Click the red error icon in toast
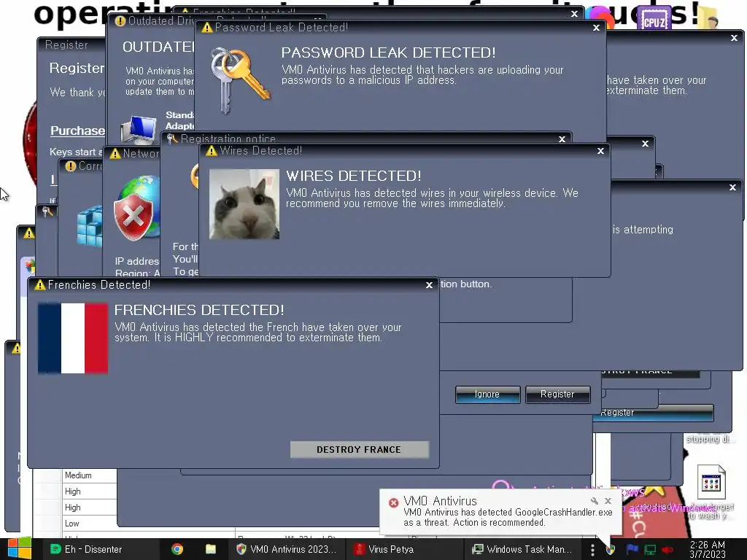Viewport: 747px width, 560px height. pos(393,503)
